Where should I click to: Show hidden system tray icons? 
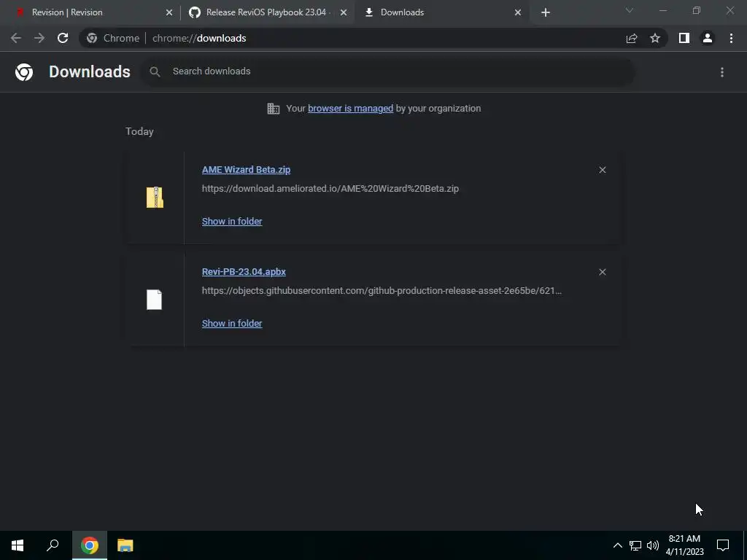point(617,545)
